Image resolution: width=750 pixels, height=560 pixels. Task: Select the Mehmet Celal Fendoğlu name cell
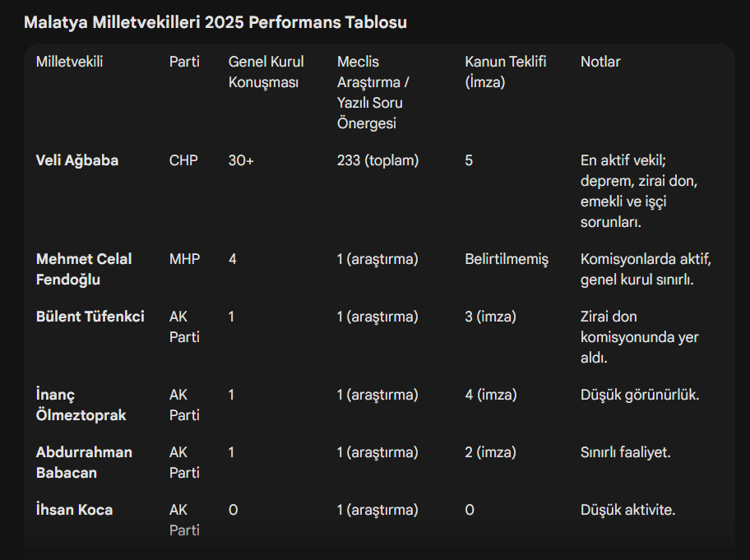[84, 269]
